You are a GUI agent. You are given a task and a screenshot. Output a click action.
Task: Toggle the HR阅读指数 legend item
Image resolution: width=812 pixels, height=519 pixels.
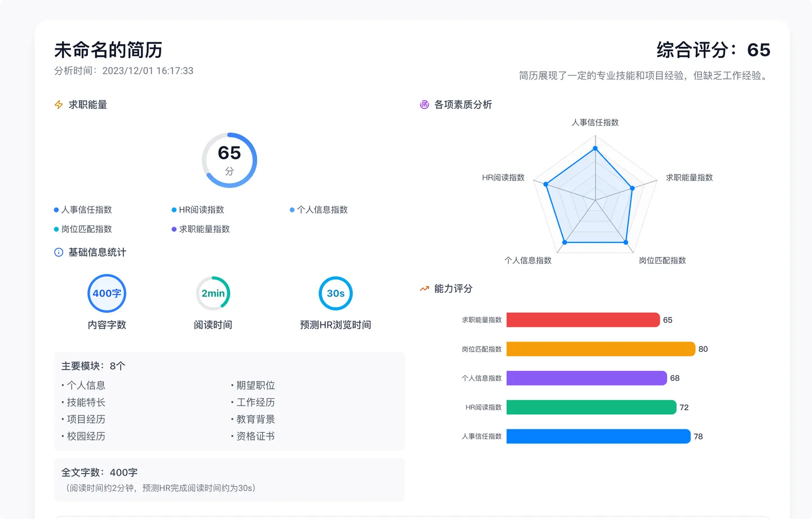pos(198,210)
